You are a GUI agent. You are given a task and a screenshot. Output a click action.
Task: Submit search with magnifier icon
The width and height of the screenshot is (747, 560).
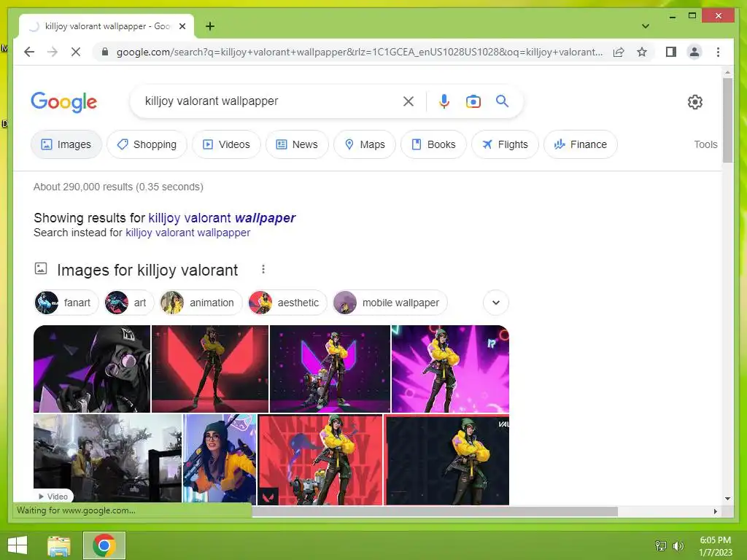(x=502, y=101)
